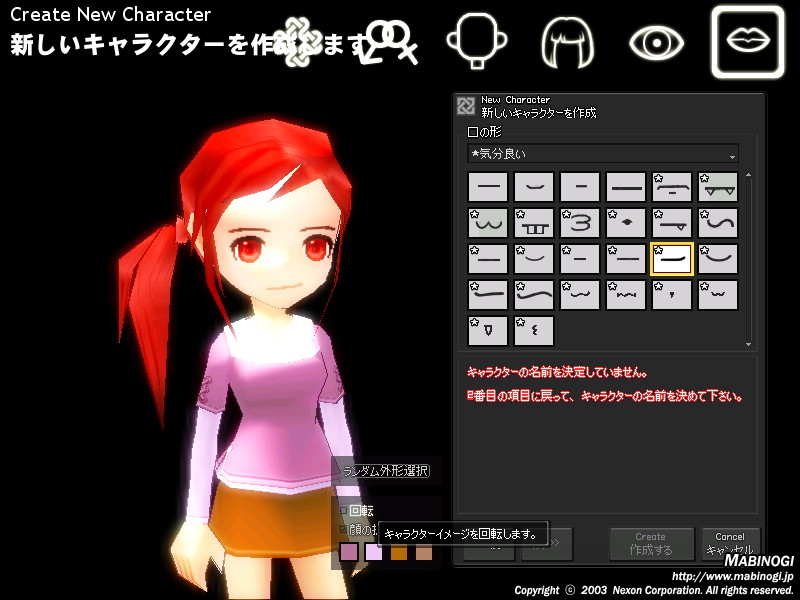Select the number 3 shaped mouth
Viewport: 800px width, 600px height.
(580, 223)
